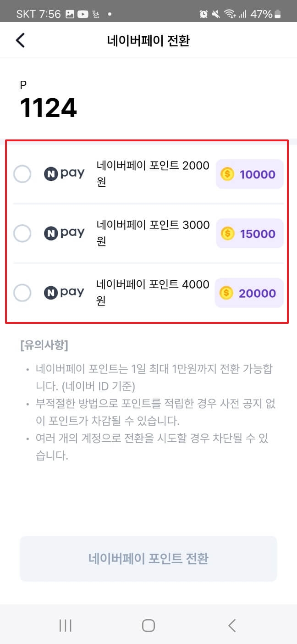This screenshot has height=644, width=297.
Task: Select the 네이버페이 포인트 3000원 radio button
Action: (22, 233)
